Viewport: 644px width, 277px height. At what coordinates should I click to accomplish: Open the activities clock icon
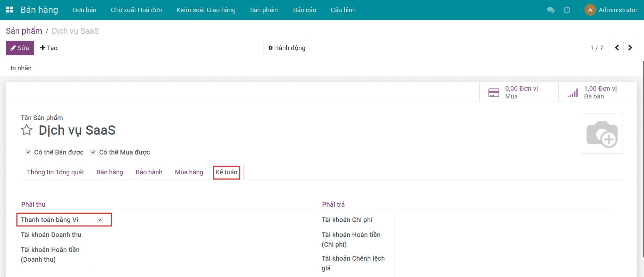(x=567, y=10)
